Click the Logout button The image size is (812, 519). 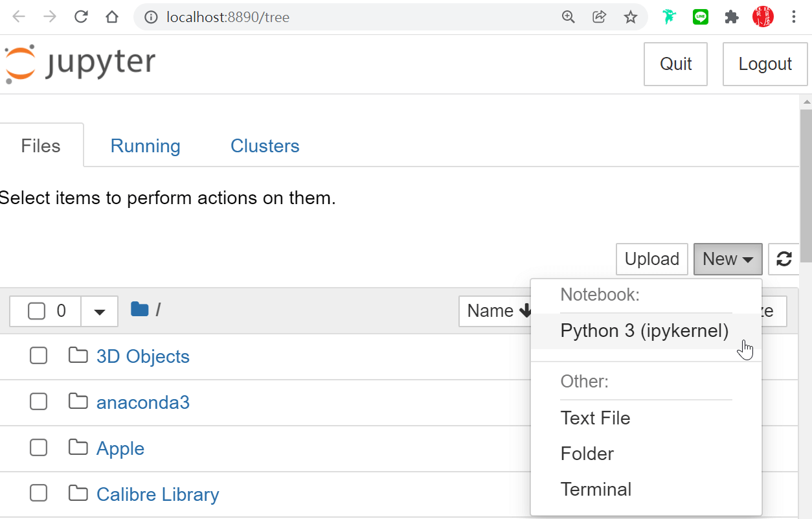(765, 64)
